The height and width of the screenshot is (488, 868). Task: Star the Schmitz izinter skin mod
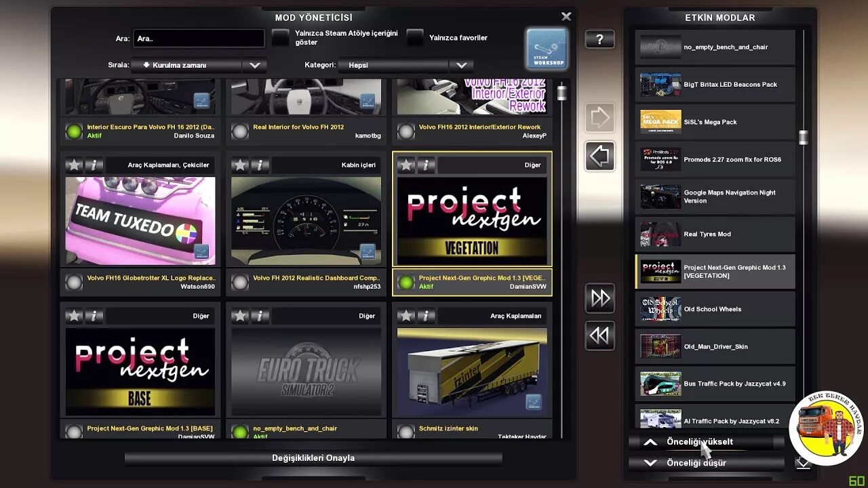click(x=406, y=316)
